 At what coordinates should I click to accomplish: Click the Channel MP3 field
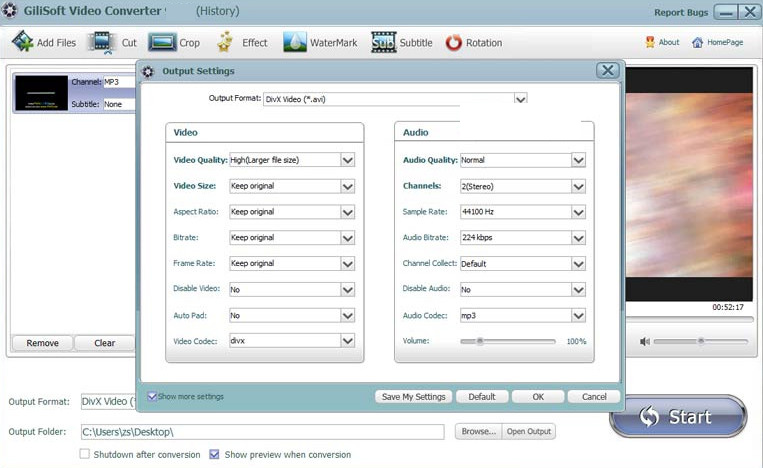119,82
